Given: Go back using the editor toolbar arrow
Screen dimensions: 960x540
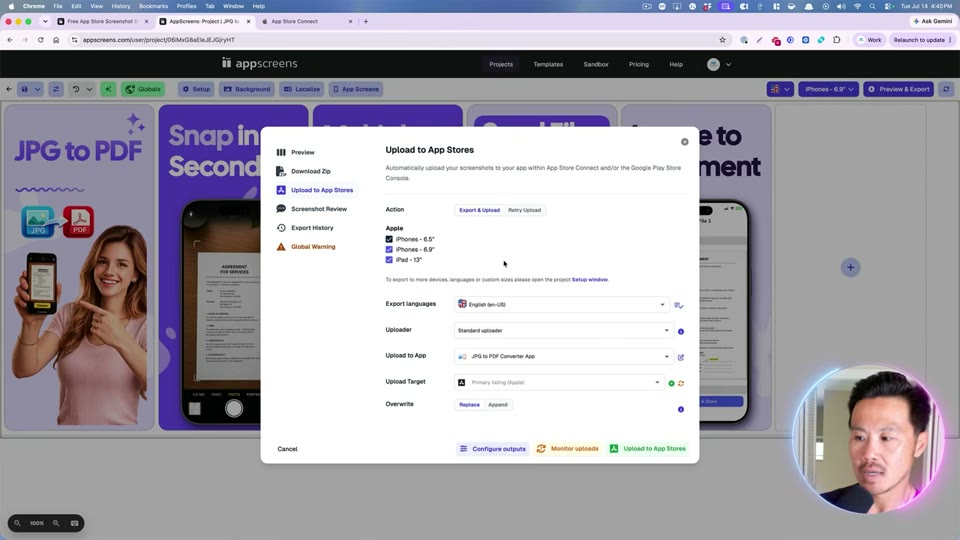Looking at the screenshot, I should click(x=9, y=89).
